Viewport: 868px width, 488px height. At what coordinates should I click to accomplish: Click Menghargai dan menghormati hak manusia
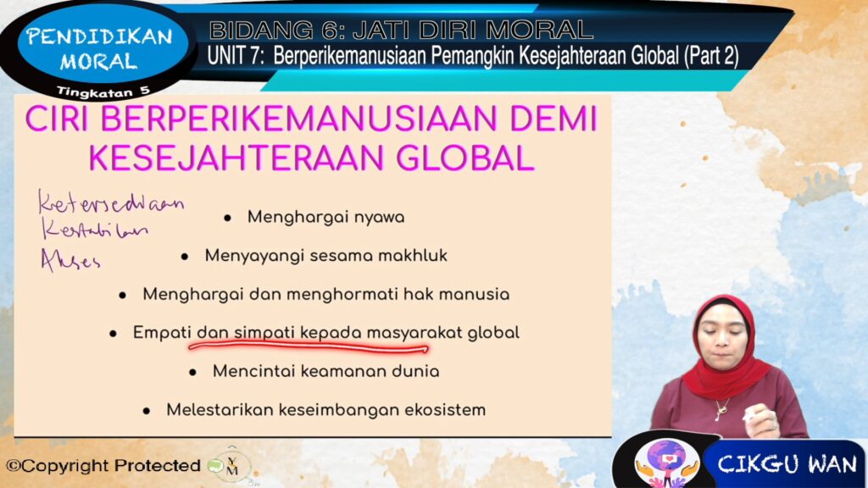coord(325,295)
